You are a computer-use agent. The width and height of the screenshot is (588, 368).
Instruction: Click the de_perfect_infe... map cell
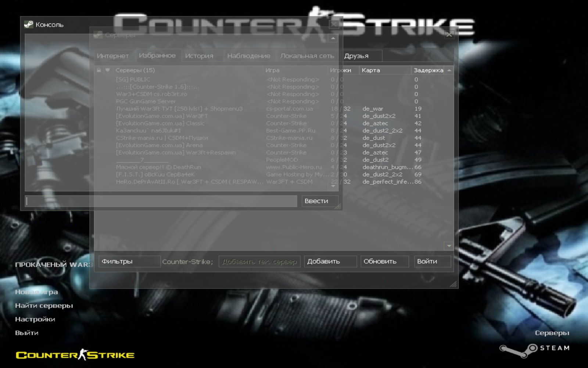tap(387, 182)
